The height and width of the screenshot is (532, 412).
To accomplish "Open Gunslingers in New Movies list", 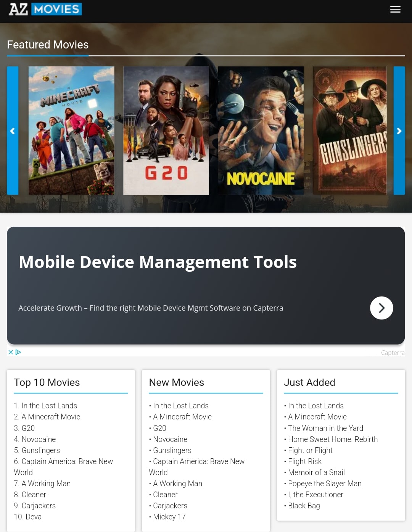I will 172,450.
